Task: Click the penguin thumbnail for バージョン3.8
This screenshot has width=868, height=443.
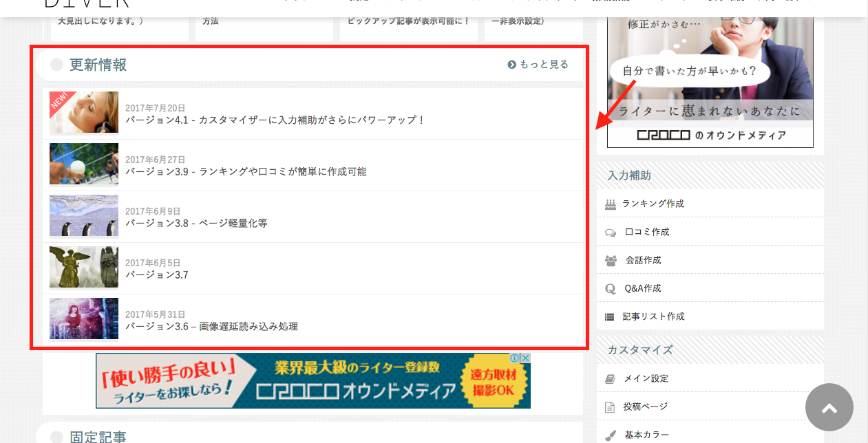Action: [84, 216]
